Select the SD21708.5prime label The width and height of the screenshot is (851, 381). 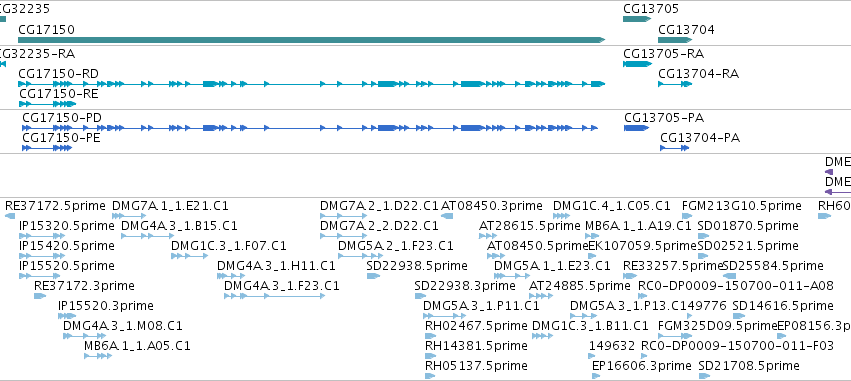[749, 366]
